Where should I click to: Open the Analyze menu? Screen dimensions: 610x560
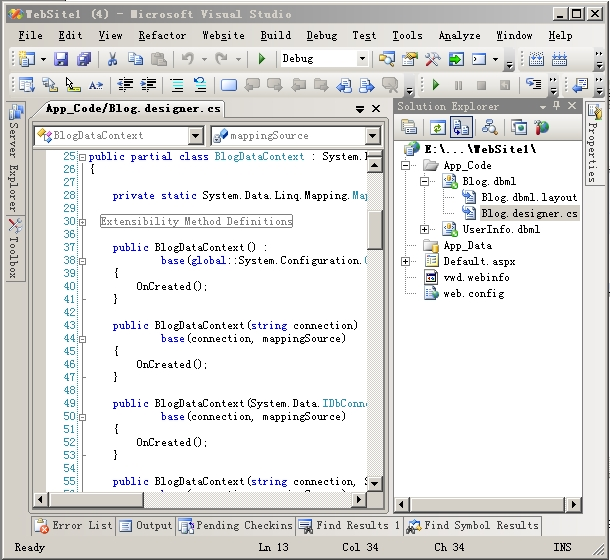point(459,35)
